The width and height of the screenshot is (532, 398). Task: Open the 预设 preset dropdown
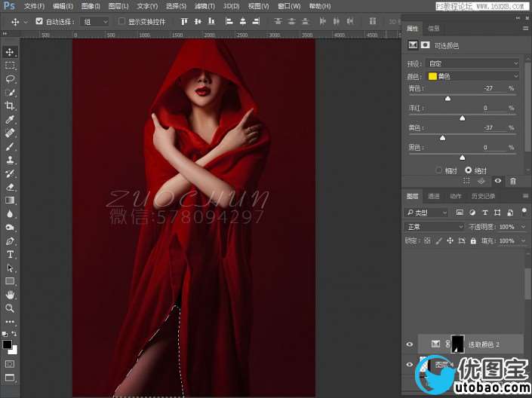tap(472, 63)
